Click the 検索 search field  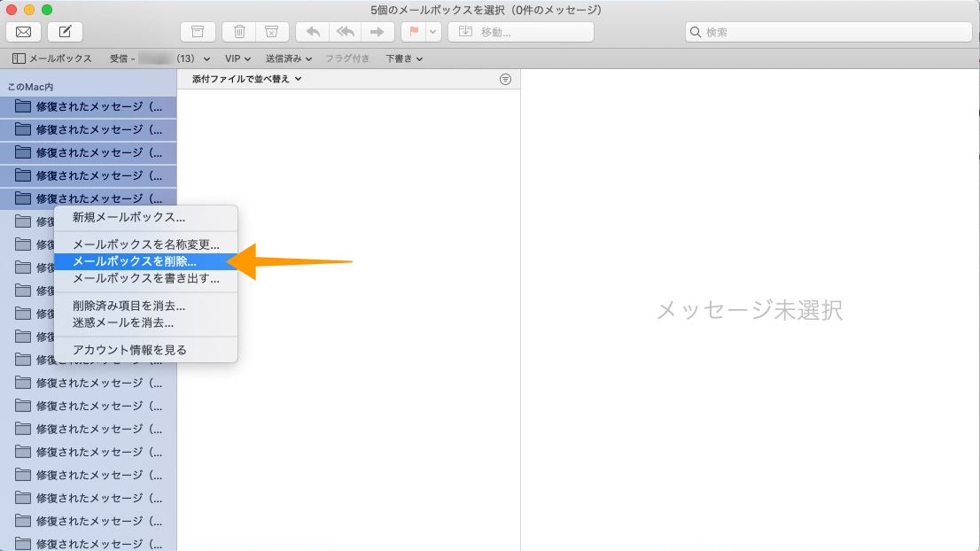[x=828, y=32]
